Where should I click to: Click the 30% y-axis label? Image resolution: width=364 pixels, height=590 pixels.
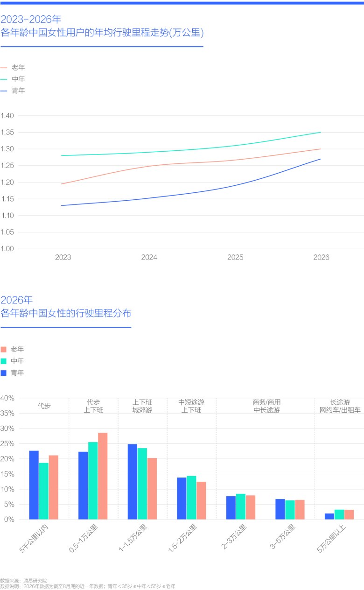7,428
